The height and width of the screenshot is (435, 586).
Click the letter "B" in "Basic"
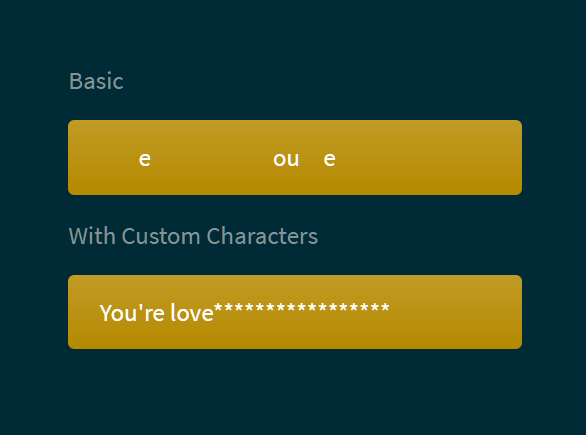click(x=75, y=81)
